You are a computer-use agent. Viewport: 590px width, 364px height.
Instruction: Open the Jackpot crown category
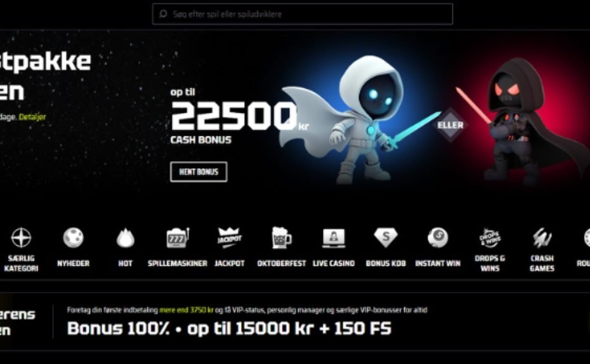pos(230,238)
